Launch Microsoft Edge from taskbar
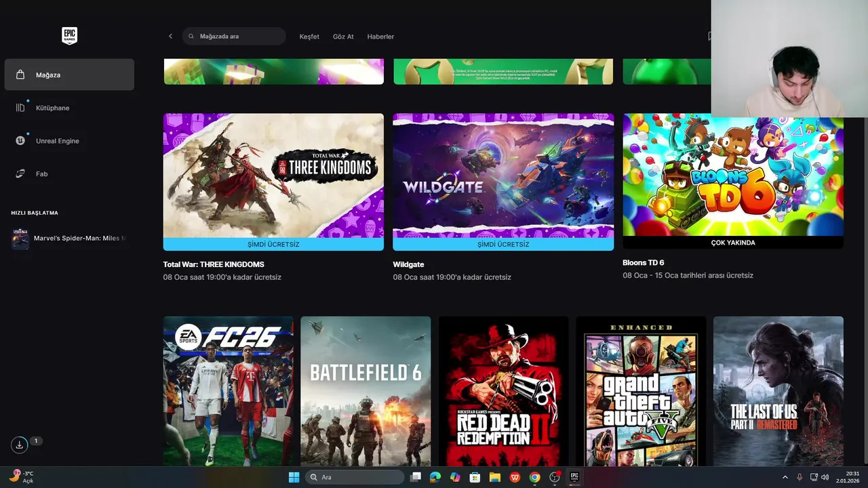This screenshot has width=868, height=488. pyautogui.click(x=435, y=477)
